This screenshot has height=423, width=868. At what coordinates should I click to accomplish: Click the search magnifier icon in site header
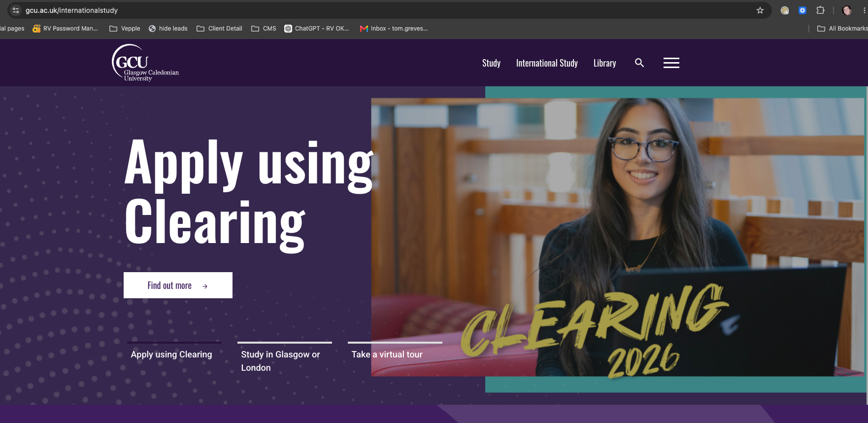639,63
